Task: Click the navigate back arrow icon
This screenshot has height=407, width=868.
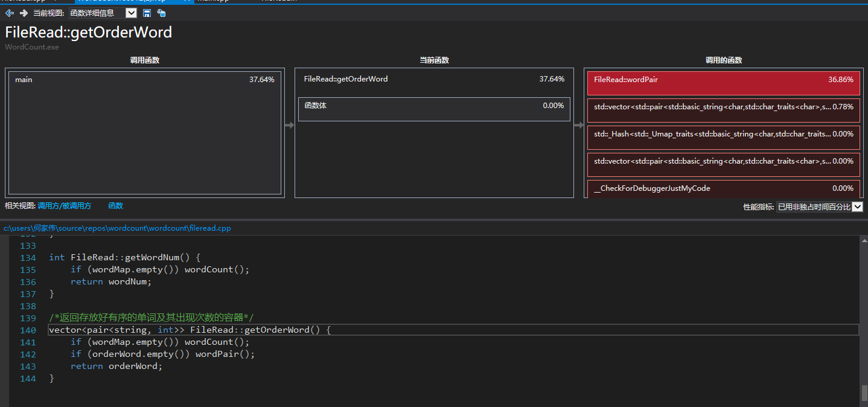Action: pos(10,13)
